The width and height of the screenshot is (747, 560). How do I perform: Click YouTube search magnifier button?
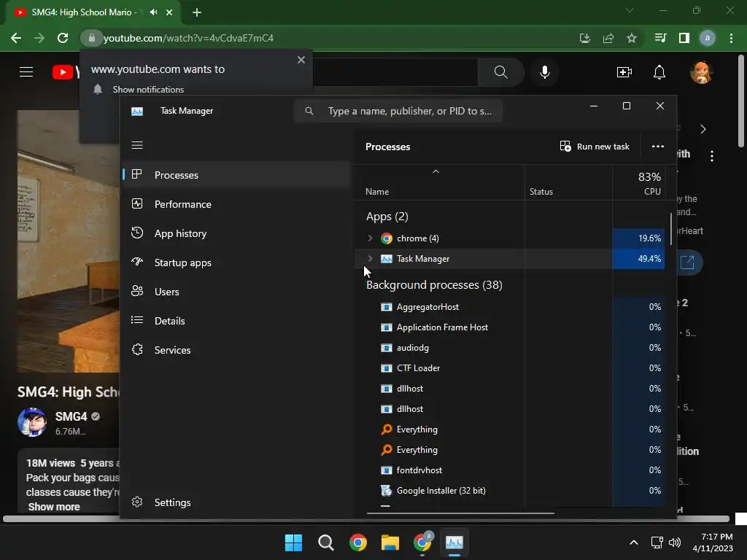point(500,72)
